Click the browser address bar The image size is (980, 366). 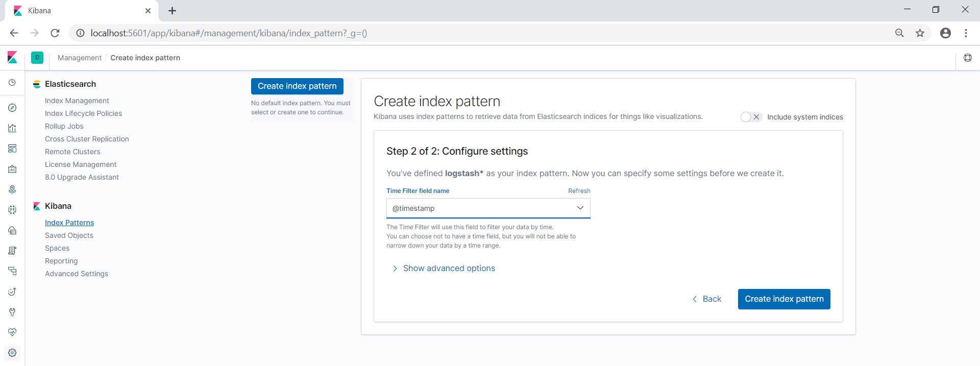(459, 33)
